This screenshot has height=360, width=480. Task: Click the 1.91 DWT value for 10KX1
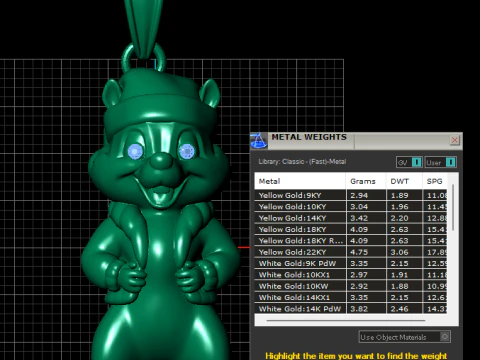pos(399,275)
